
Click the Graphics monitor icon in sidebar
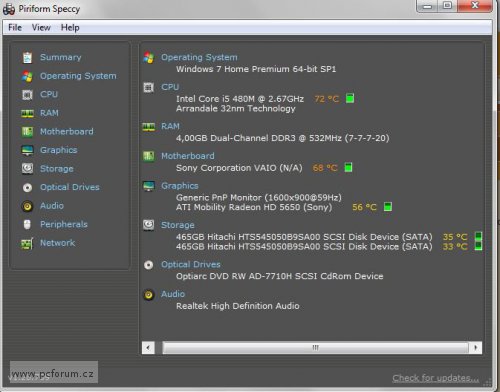click(27, 150)
